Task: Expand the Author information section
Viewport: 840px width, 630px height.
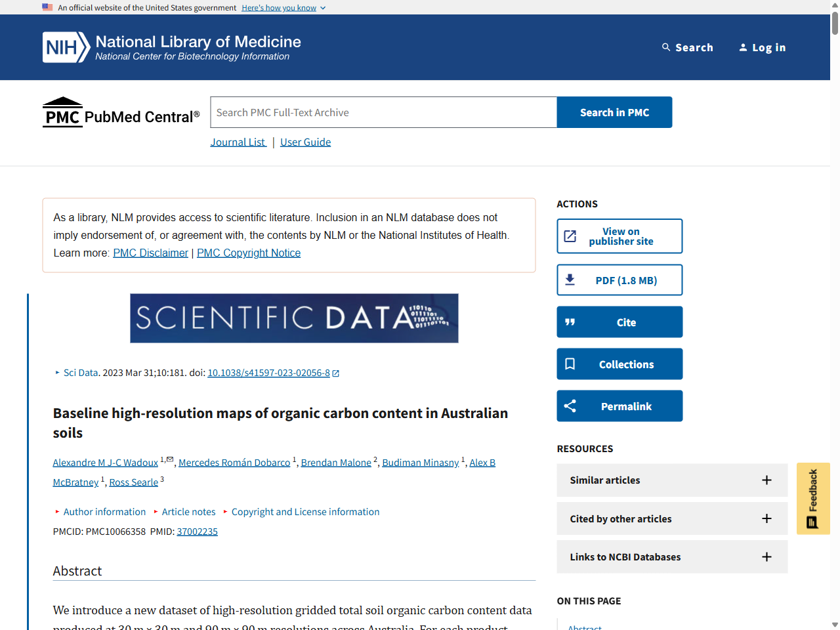Action: tap(104, 511)
